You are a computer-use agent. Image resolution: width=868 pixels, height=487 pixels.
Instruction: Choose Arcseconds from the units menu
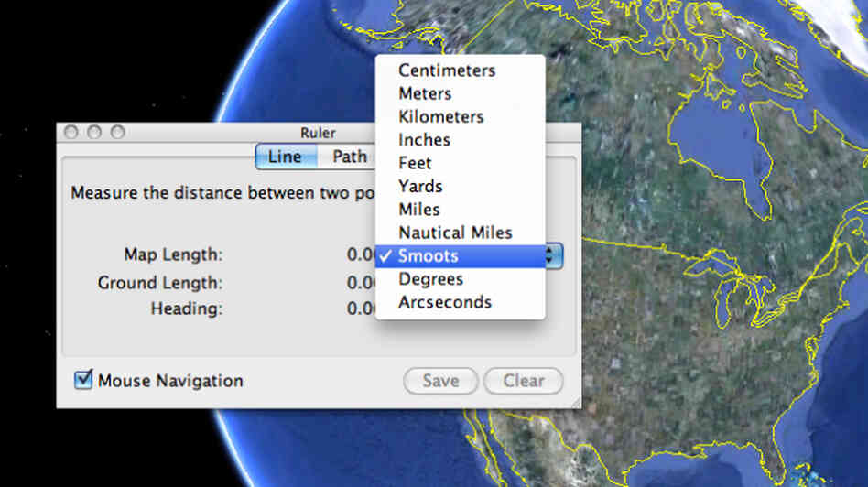[460, 302]
